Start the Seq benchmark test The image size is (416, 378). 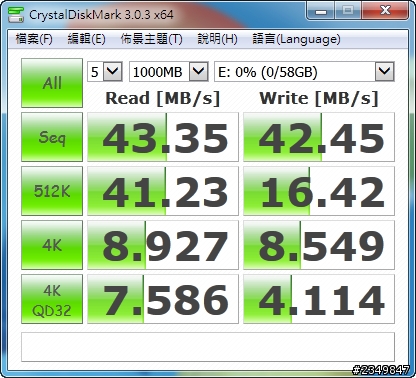(52, 137)
